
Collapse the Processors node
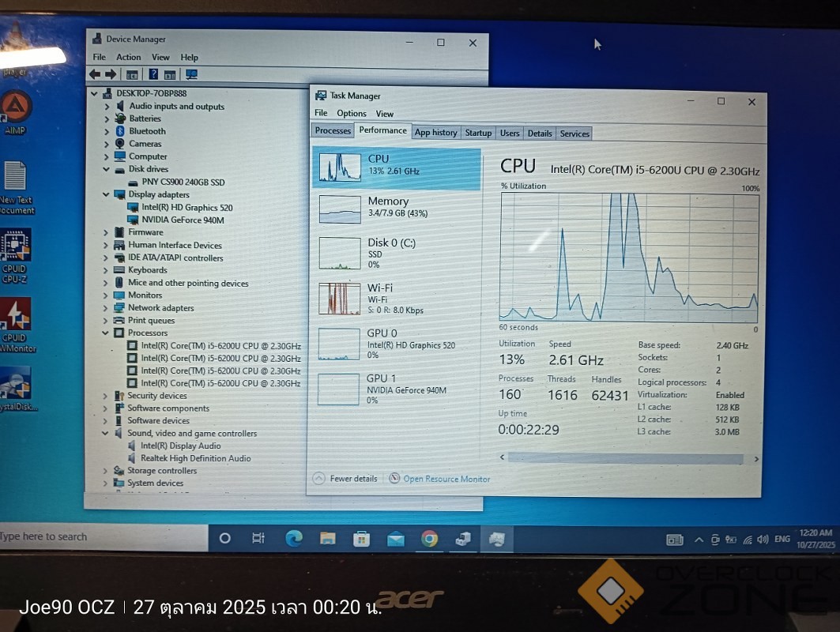pyautogui.click(x=106, y=333)
